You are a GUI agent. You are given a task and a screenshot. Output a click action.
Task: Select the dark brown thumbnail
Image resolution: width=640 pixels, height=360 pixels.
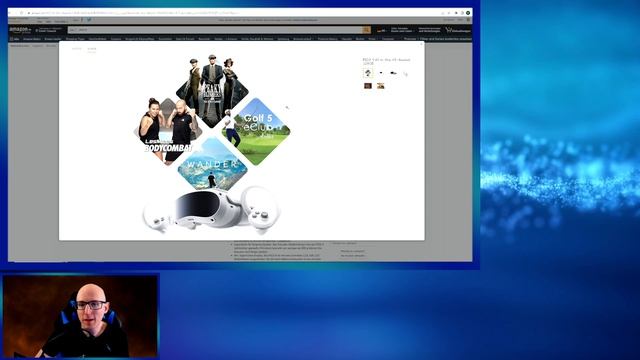pos(368,86)
